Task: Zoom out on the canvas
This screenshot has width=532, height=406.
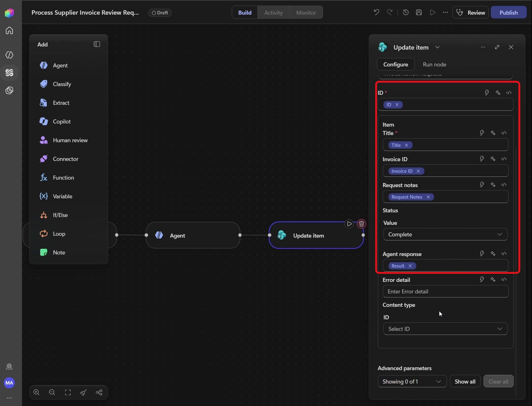Action: [x=52, y=393]
